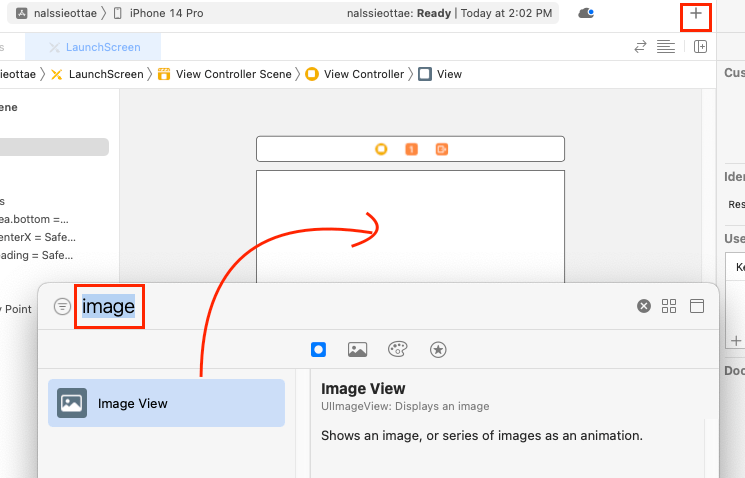Click the highlighted outline row

pyautogui.click(x=54, y=147)
